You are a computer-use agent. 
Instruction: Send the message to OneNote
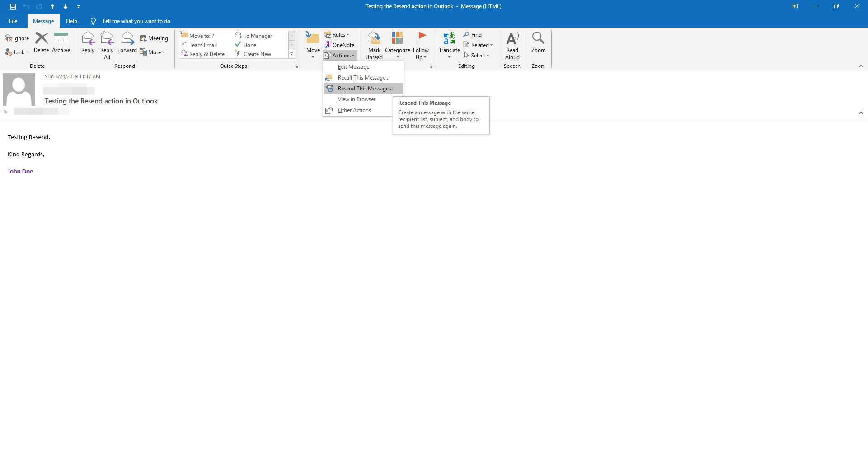(x=339, y=45)
